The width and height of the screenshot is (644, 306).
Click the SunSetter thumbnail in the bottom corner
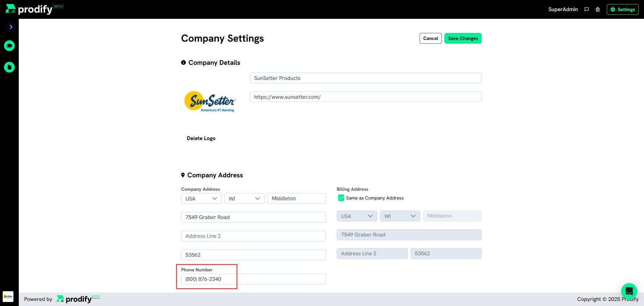click(8, 297)
